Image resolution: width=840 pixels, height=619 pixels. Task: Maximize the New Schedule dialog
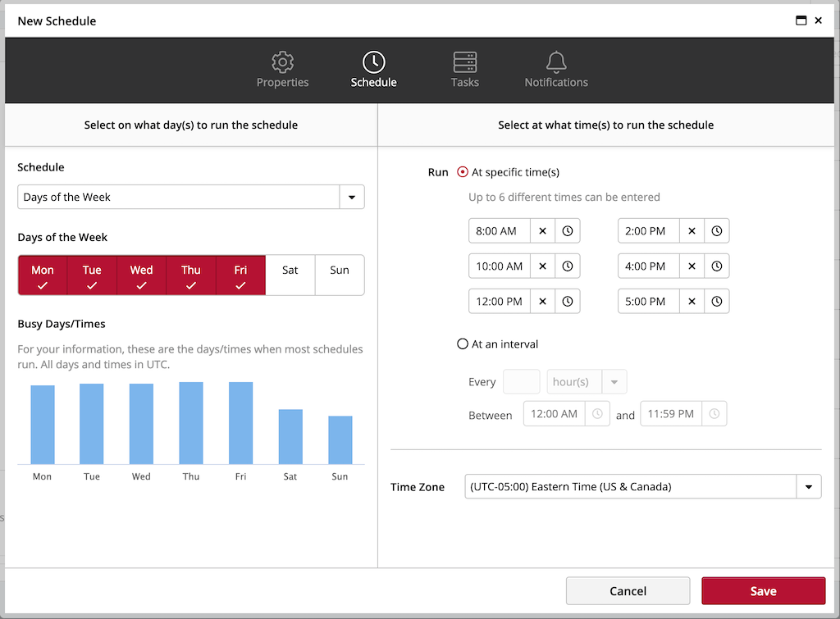(801, 20)
